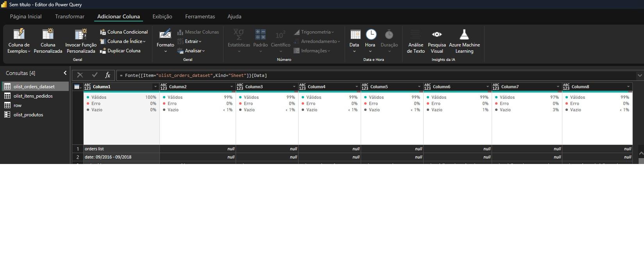Click Column5 data type icon
644x253 pixels.
pyautogui.click(x=365, y=87)
